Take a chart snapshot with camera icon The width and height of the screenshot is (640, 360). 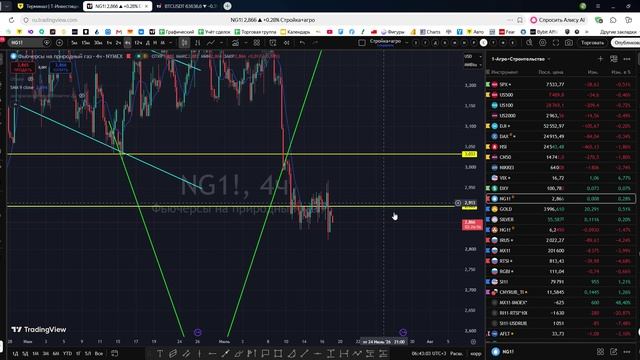pyautogui.click(x=569, y=42)
